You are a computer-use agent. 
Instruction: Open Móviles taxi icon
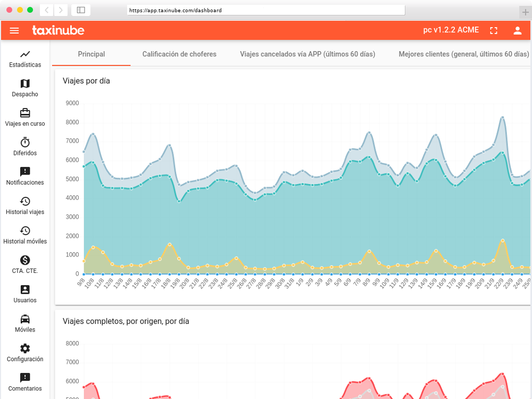pyautogui.click(x=25, y=319)
